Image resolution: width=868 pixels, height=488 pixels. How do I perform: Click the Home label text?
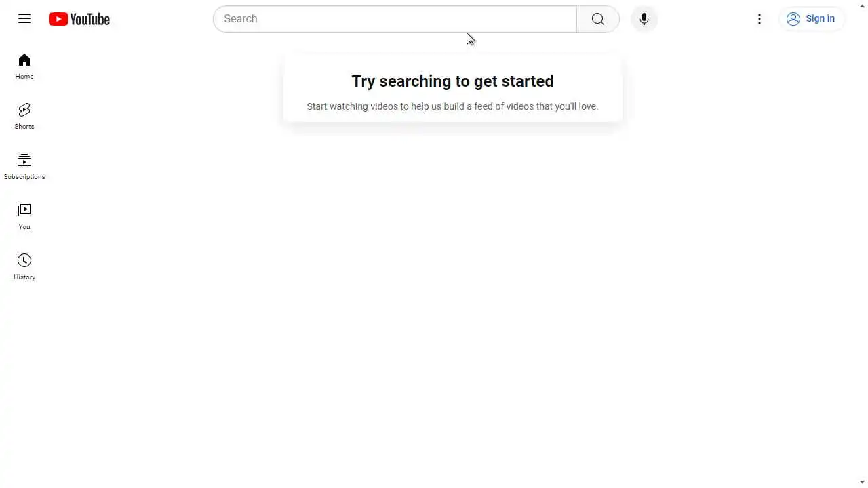[x=24, y=77]
